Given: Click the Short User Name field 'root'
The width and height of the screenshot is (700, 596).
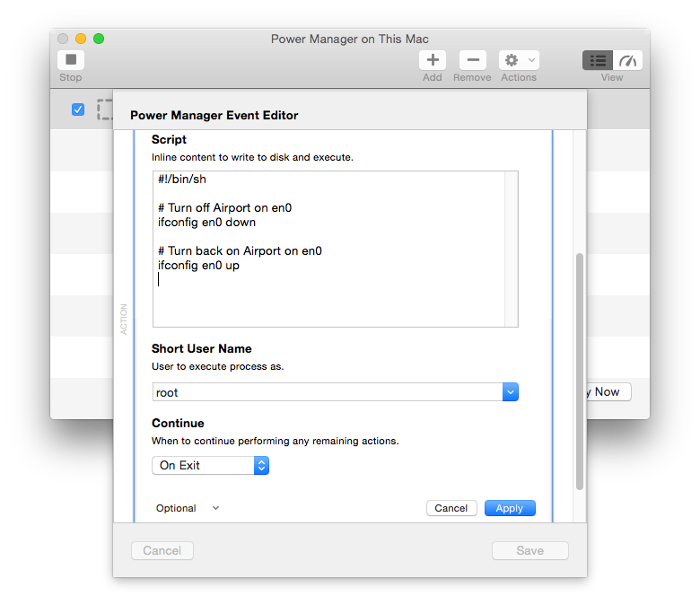Looking at the screenshot, I should (328, 392).
